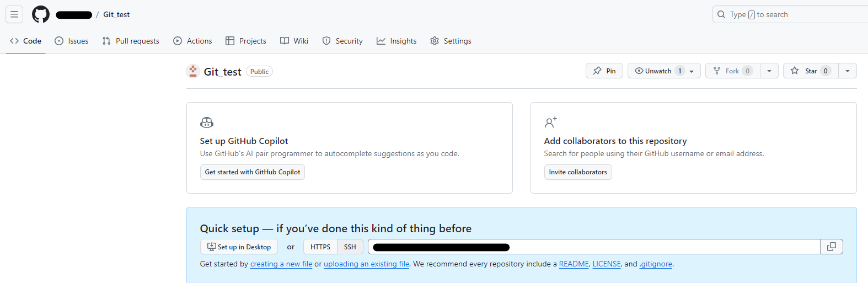This screenshot has height=283, width=868.
Task: Click the Copilot icon in setup card
Action: coord(207,122)
